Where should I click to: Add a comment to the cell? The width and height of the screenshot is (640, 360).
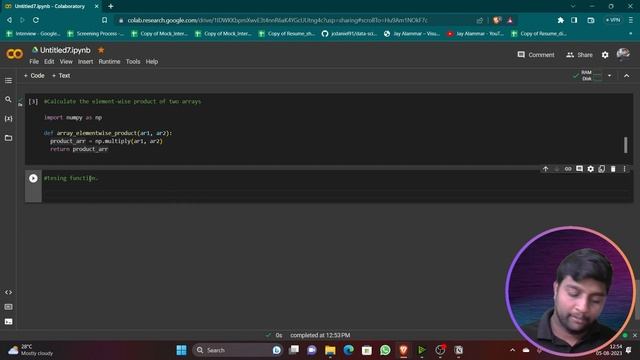click(x=579, y=169)
